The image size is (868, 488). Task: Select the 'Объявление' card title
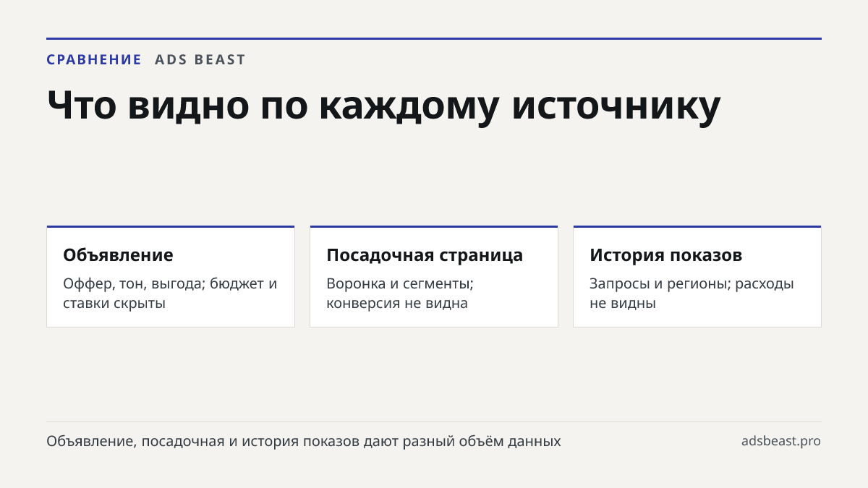tap(118, 255)
